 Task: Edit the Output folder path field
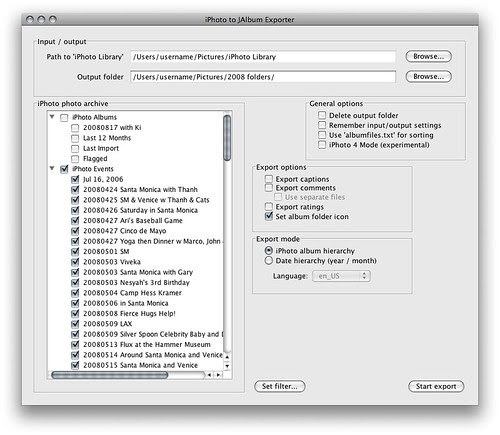point(263,77)
